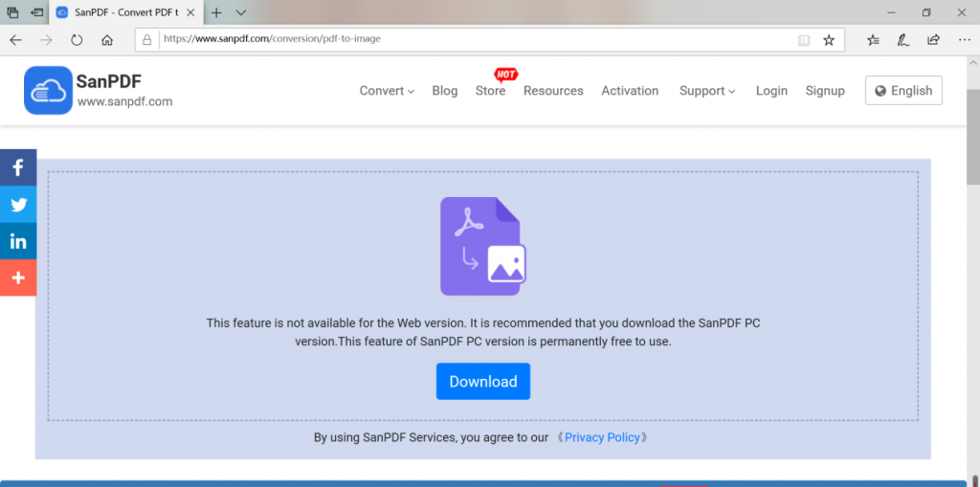The height and width of the screenshot is (487, 980).
Task: Open browser home page icon
Action: [107, 40]
